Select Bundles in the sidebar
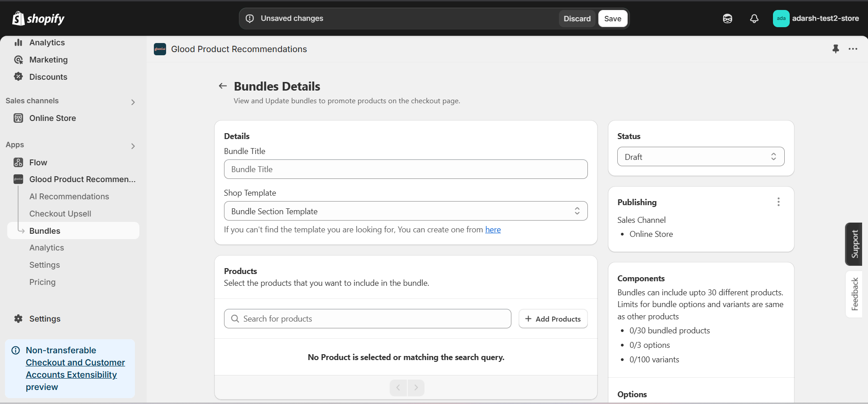868x404 pixels. pyautogui.click(x=73, y=231)
